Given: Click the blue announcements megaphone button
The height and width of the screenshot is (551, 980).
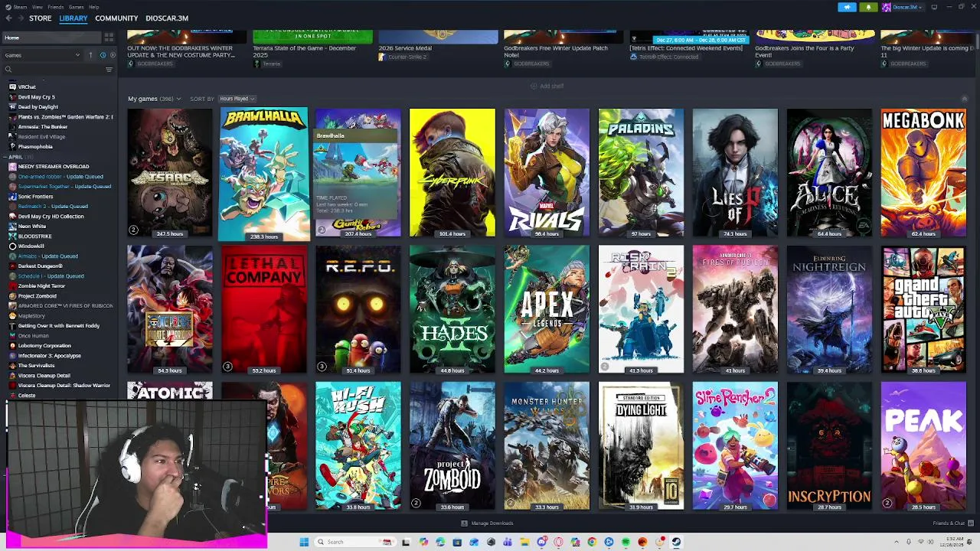Looking at the screenshot, I should [x=847, y=7].
